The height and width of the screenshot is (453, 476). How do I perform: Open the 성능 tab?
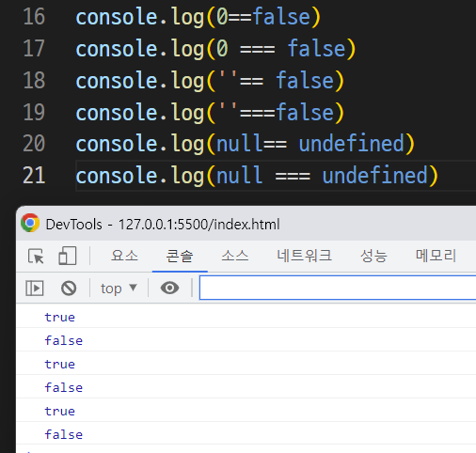[373, 256]
